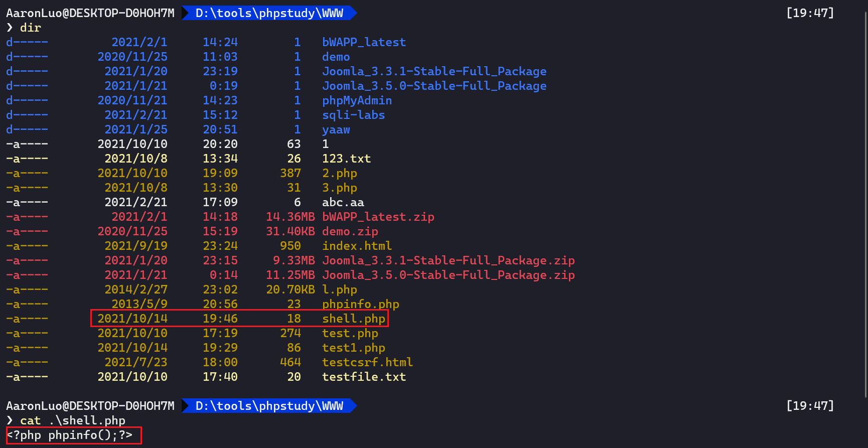Click the demo.zip file entry
Screen dimensions: 868x448
click(350, 231)
